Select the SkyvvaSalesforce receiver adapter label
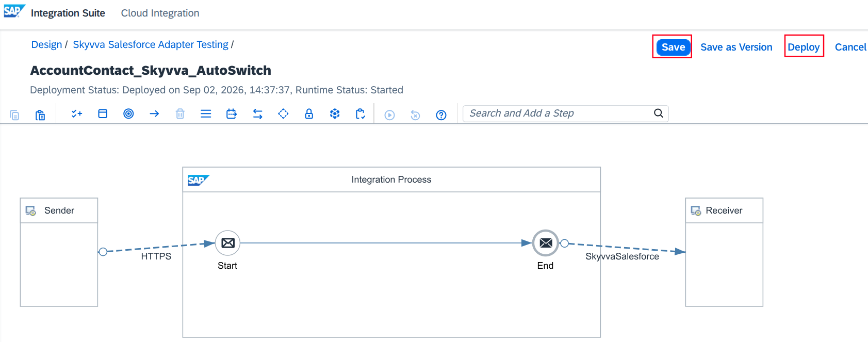Viewport: 868px width, 342px height. [622, 256]
